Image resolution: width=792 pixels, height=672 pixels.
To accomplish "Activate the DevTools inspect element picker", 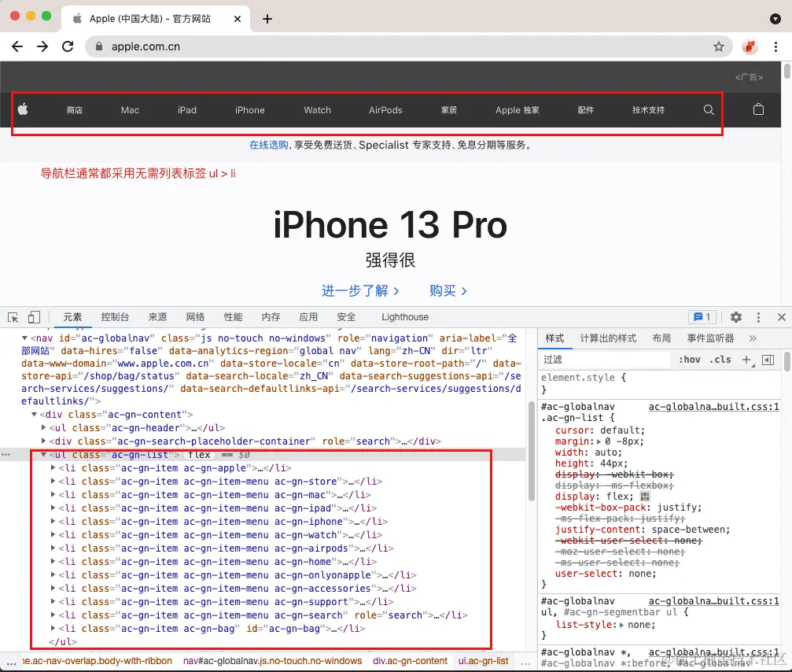I will (x=13, y=317).
